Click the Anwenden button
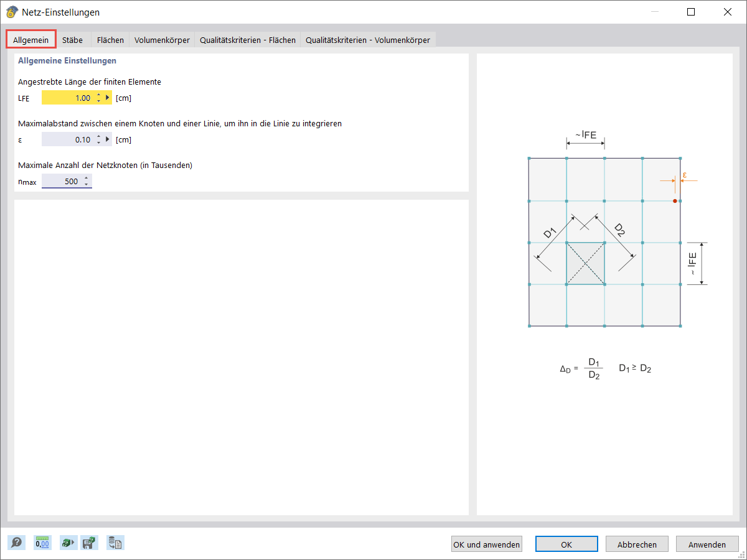Screen dimensions: 747x560 [707, 544]
